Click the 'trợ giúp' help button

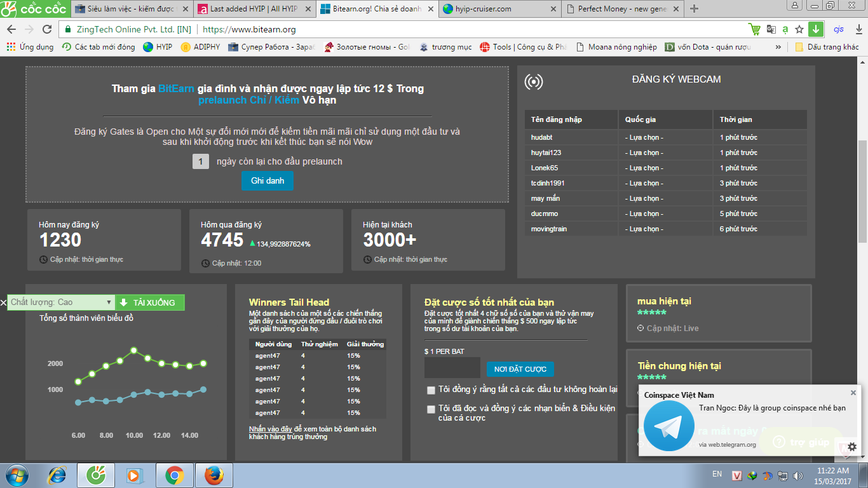801,442
